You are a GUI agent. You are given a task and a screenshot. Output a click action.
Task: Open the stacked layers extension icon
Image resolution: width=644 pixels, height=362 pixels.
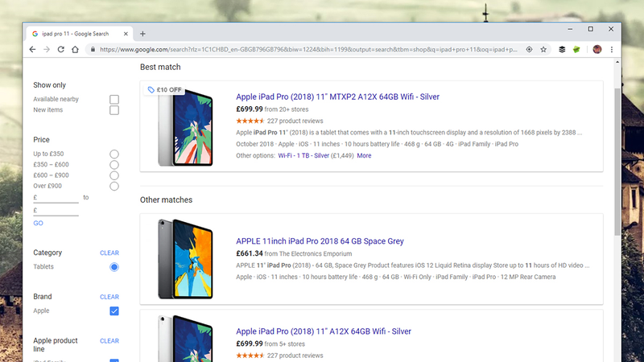click(562, 49)
